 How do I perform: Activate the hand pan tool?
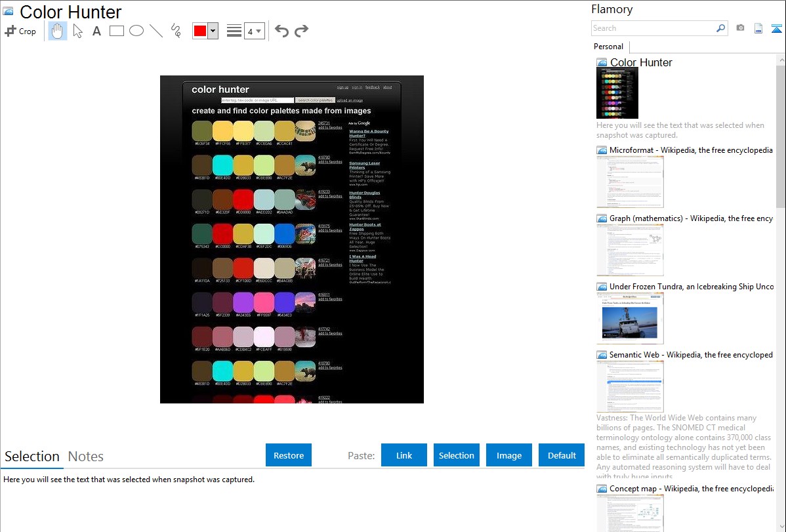coord(58,31)
